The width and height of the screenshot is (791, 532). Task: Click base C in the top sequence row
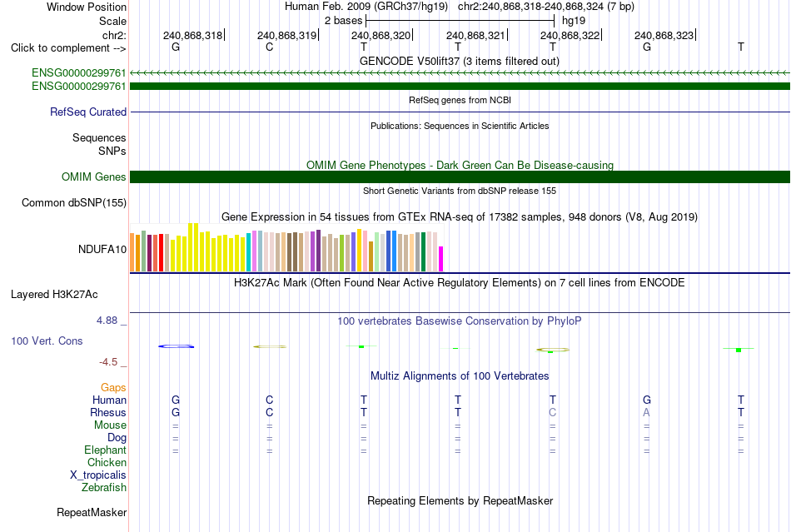tap(270, 47)
